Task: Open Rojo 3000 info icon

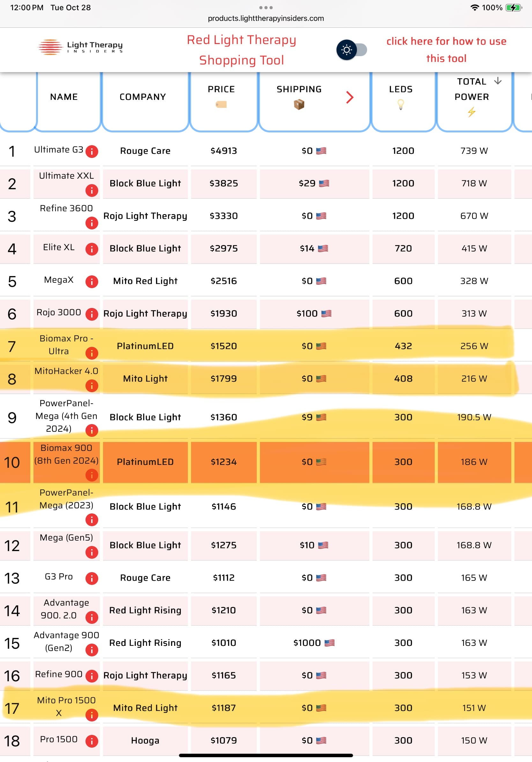Action: pyautogui.click(x=92, y=314)
